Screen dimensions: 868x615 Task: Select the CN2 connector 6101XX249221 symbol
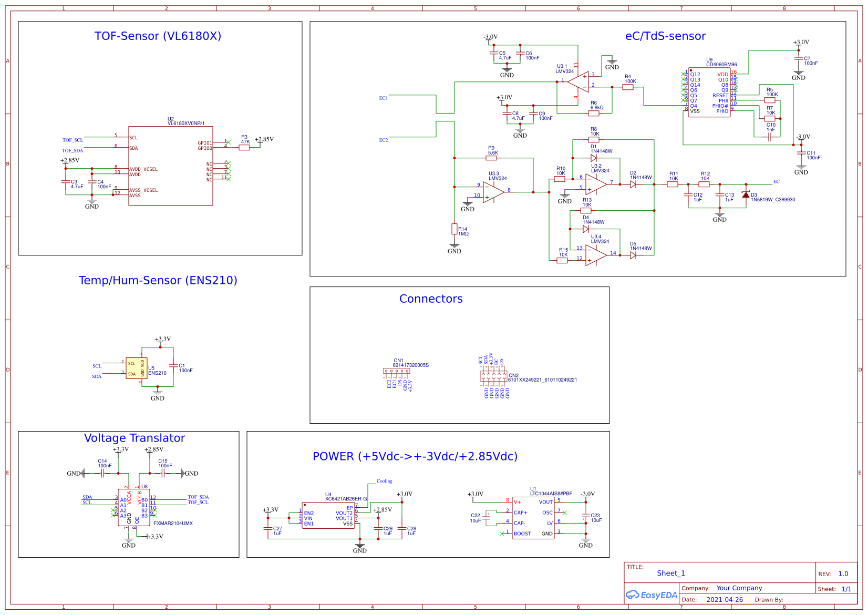click(494, 376)
